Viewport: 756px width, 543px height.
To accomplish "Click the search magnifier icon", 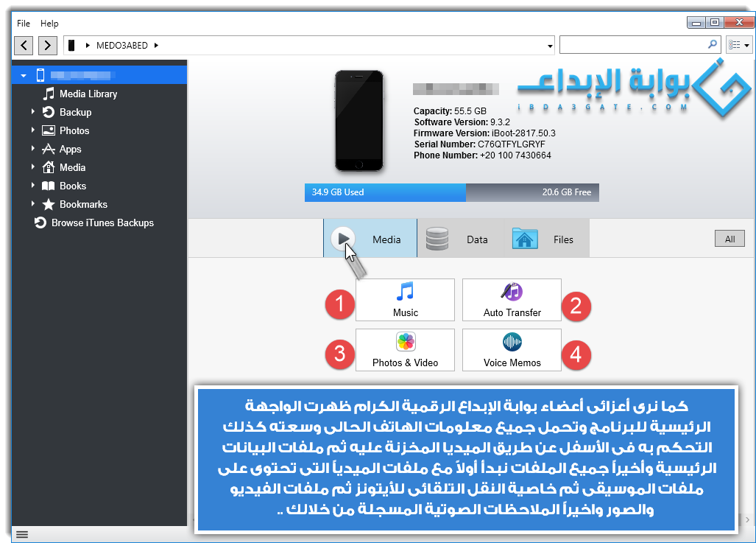I will (712, 44).
